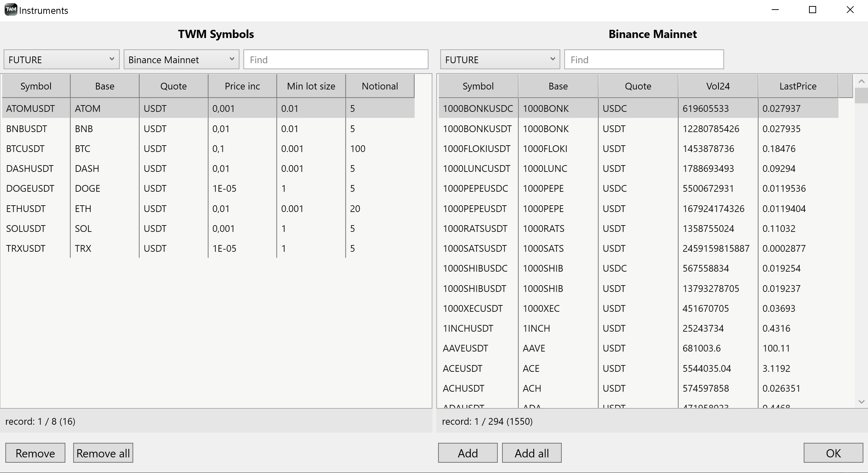The height and width of the screenshot is (473, 868).
Task: Open the Binance Mainnet connection dropdown
Action: tap(181, 59)
